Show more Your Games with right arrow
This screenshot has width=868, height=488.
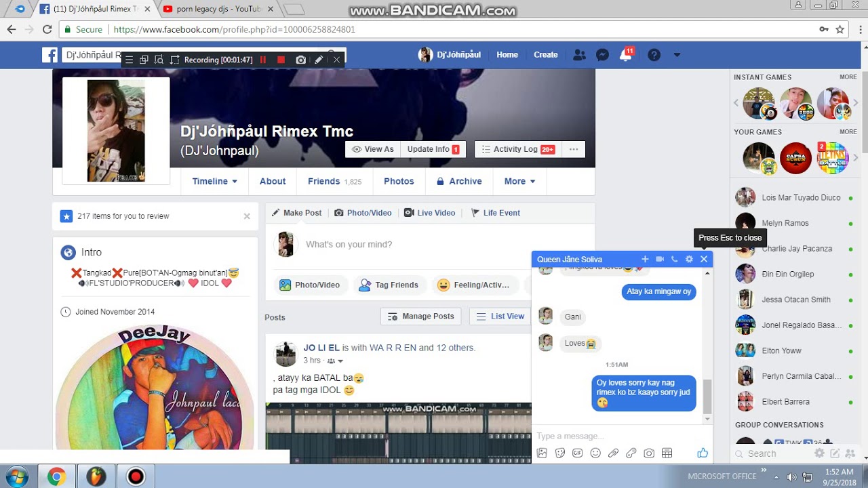(856, 158)
